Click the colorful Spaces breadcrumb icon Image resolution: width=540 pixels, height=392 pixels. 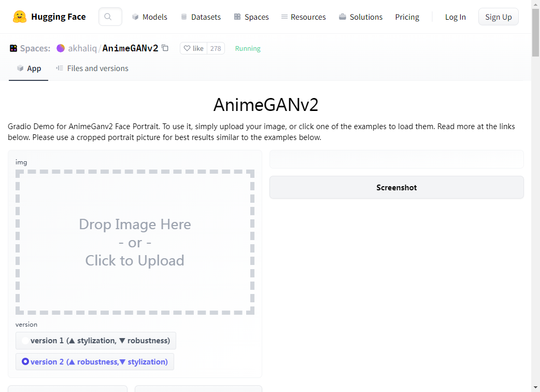tap(13, 48)
